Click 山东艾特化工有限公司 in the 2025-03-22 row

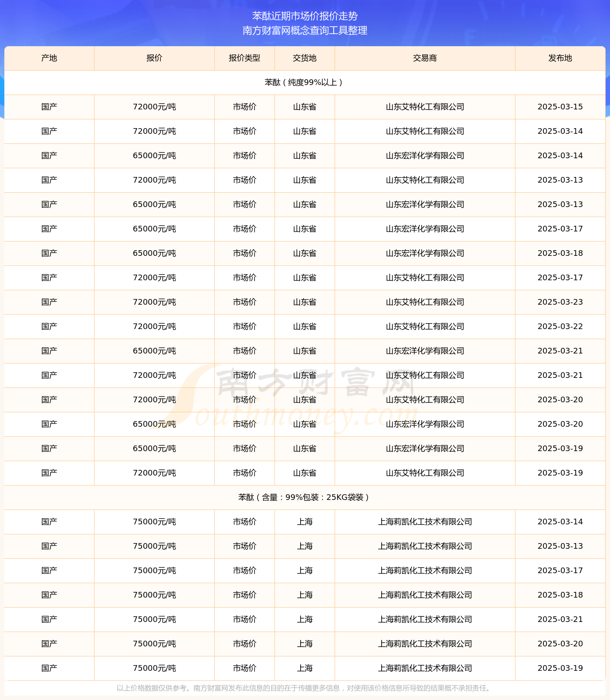[425, 326]
